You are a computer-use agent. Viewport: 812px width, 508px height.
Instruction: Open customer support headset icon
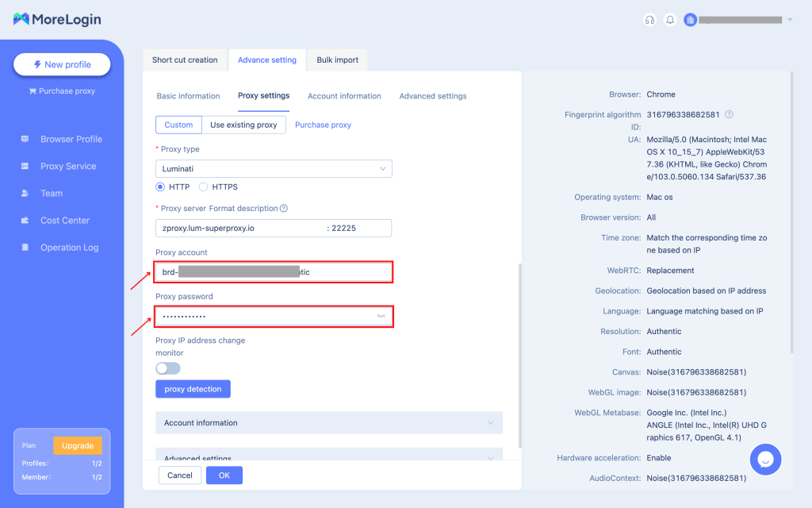click(649, 20)
